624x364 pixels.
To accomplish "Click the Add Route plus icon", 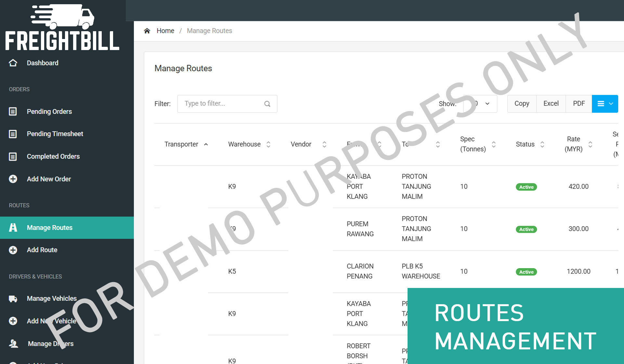I will [x=13, y=250].
